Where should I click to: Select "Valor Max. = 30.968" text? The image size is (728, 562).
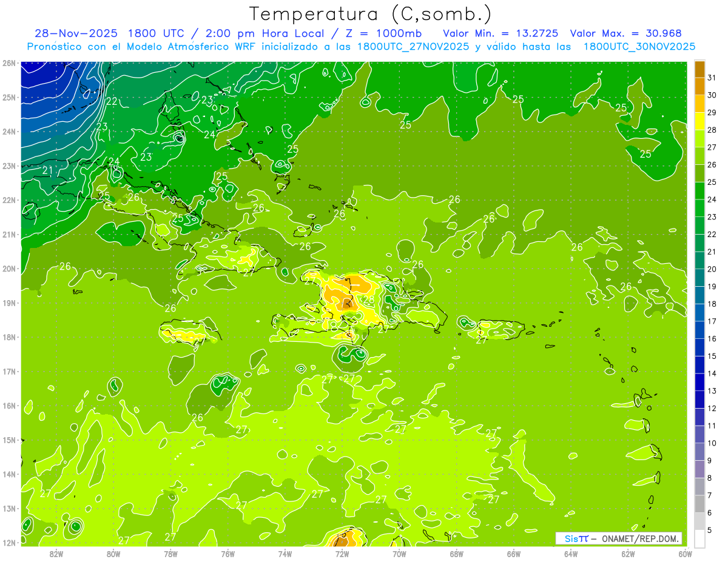point(626,33)
